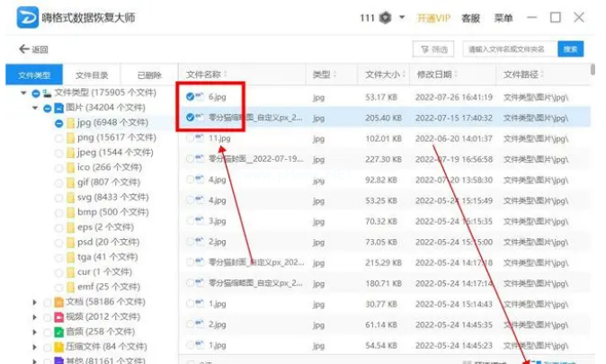
Task: Click the 音频 audio category icon
Action: 58,333
